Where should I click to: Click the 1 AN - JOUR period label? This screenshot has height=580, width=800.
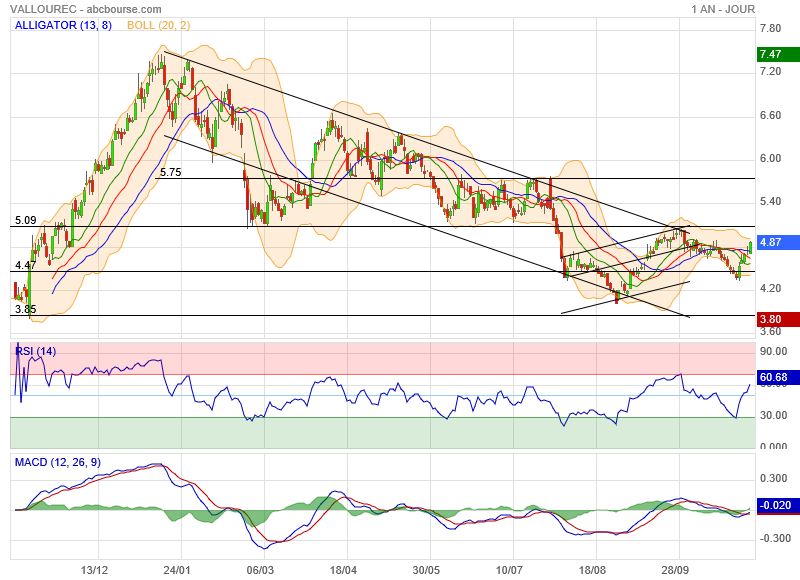[x=723, y=9]
